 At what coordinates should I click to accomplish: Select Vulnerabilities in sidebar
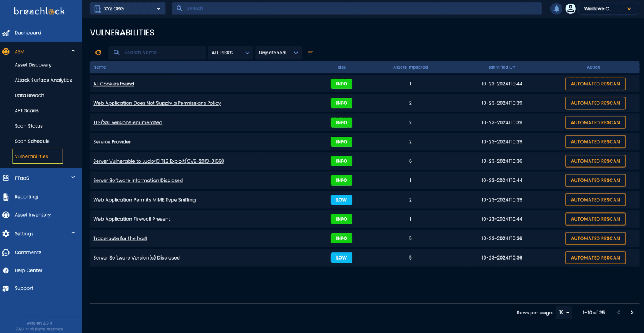(x=38, y=156)
